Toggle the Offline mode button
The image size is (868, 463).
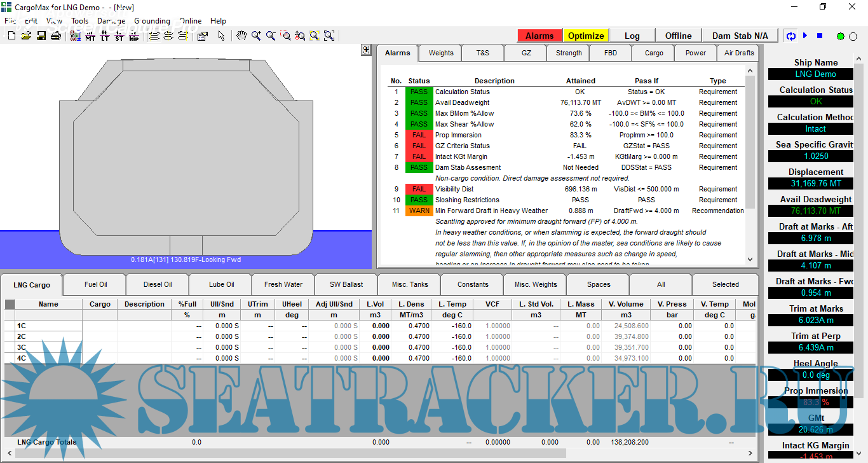pos(678,36)
